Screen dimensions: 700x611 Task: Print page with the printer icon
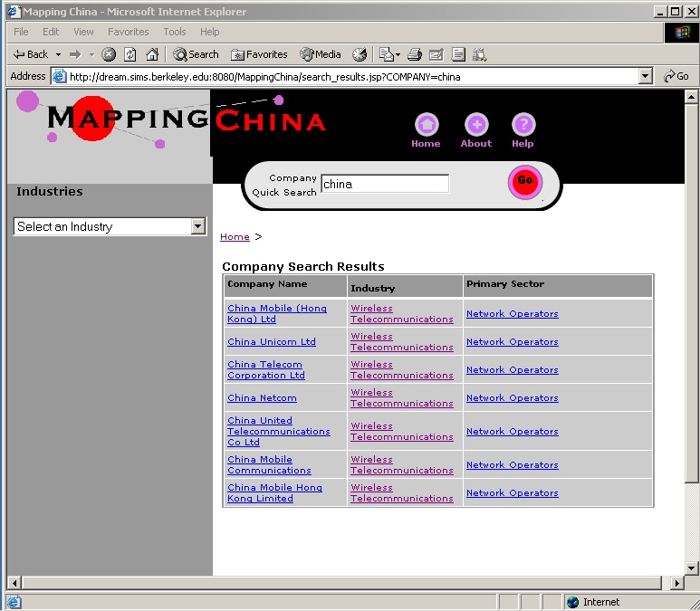[x=415, y=54]
